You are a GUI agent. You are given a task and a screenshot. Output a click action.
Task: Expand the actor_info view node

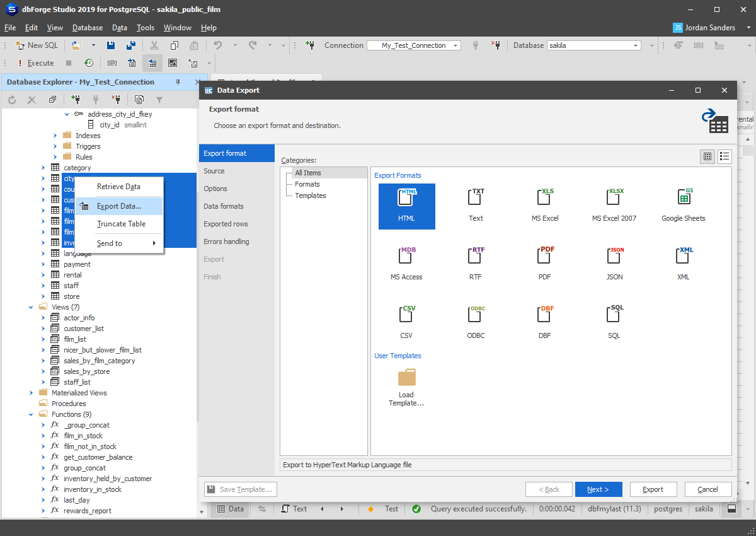[x=43, y=318]
